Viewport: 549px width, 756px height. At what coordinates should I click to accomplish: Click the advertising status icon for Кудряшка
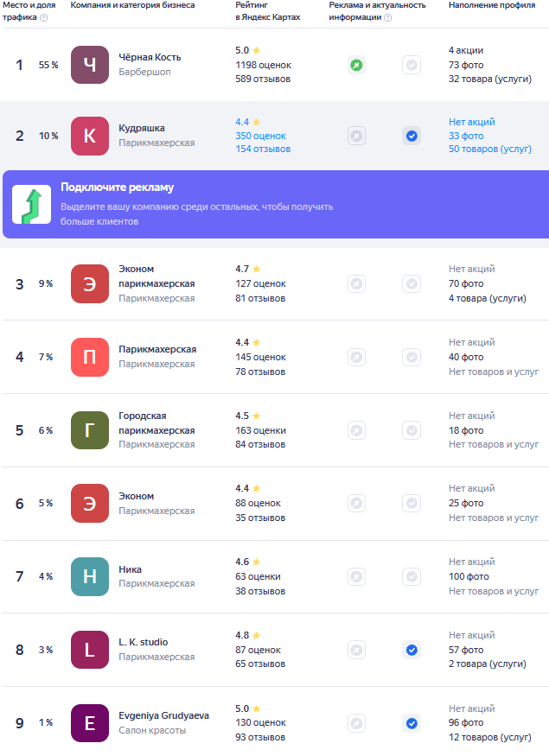coord(356,136)
